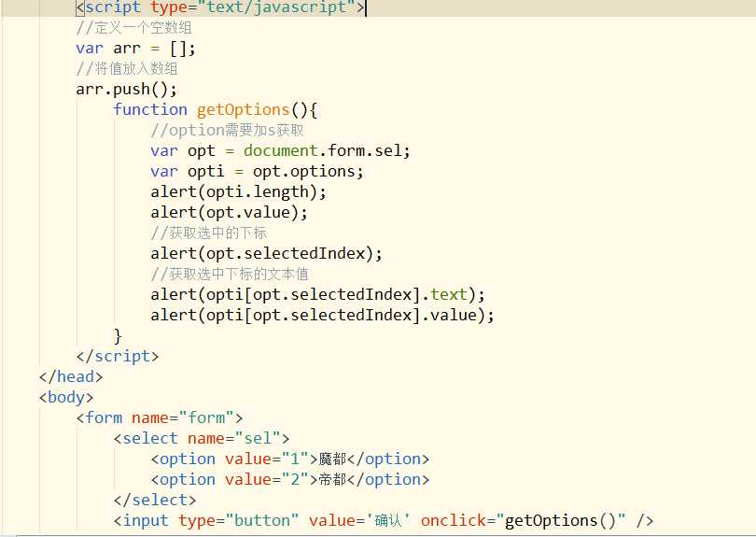
Task: Click the alert(opti.length); statement
Action: (x=238, y=192)
